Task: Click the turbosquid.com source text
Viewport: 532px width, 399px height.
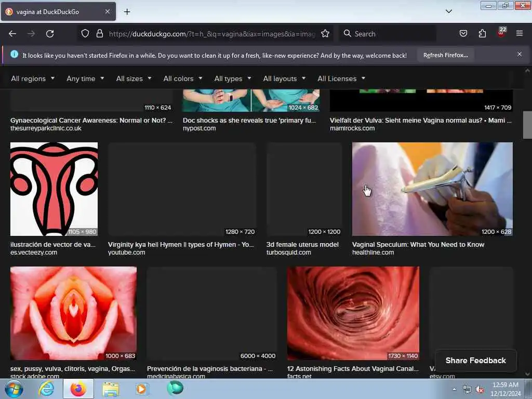Action: tap(288, 252)
